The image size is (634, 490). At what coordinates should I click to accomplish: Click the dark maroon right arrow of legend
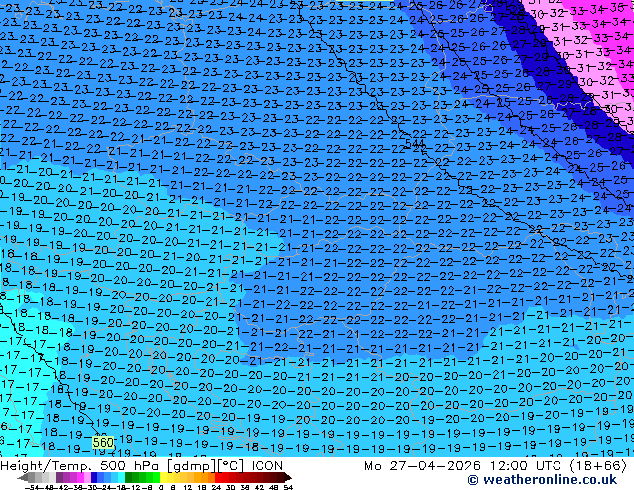click(288, 477)
